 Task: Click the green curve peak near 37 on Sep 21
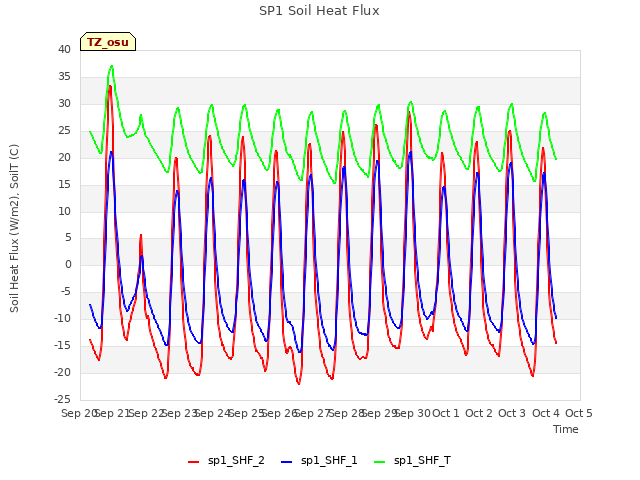tap(111, 66)
